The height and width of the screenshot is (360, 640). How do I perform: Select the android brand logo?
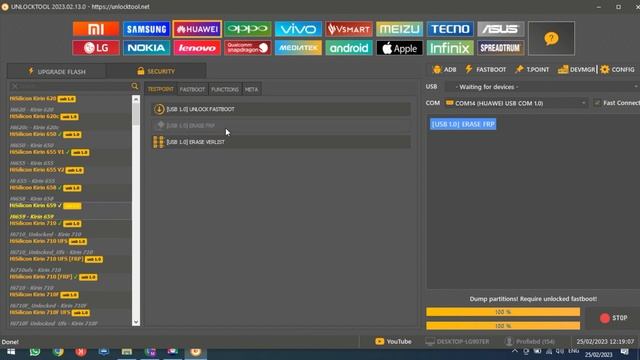(x=349, y=48)
